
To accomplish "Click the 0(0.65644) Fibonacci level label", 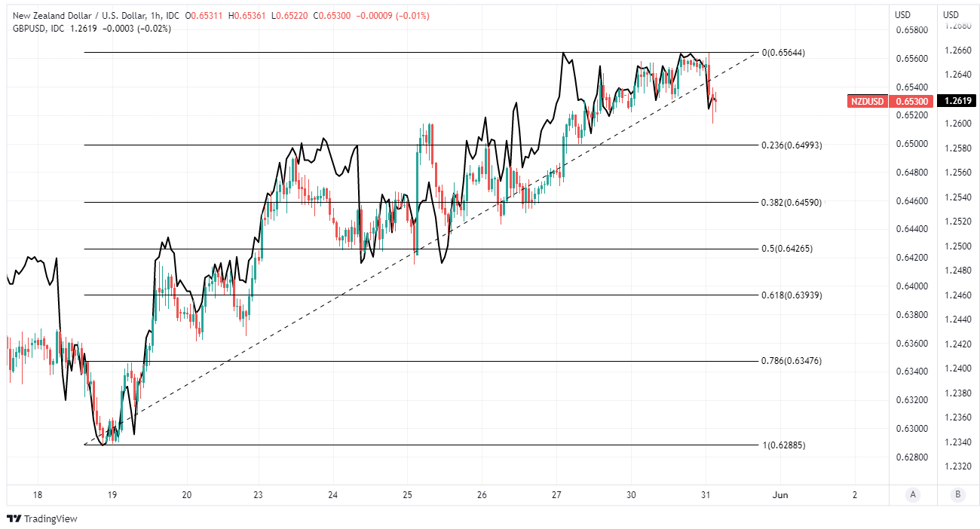I will (782, 53).
